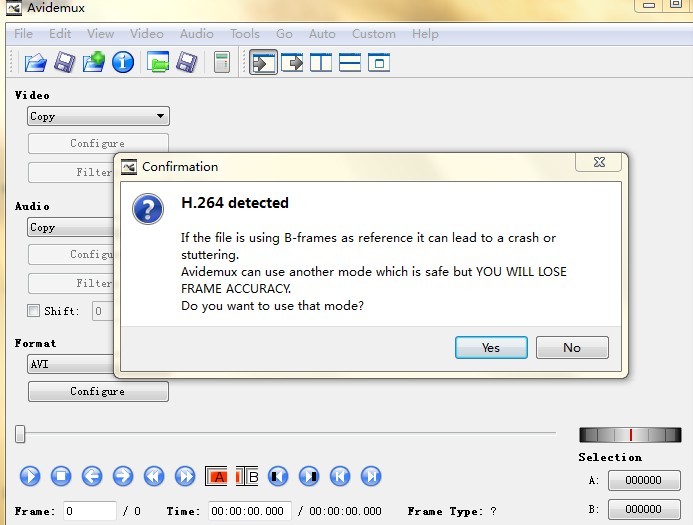Click the audio Configure button
Image resolution: width=693 pixels, height=525 pixels.
click(71, 255)
